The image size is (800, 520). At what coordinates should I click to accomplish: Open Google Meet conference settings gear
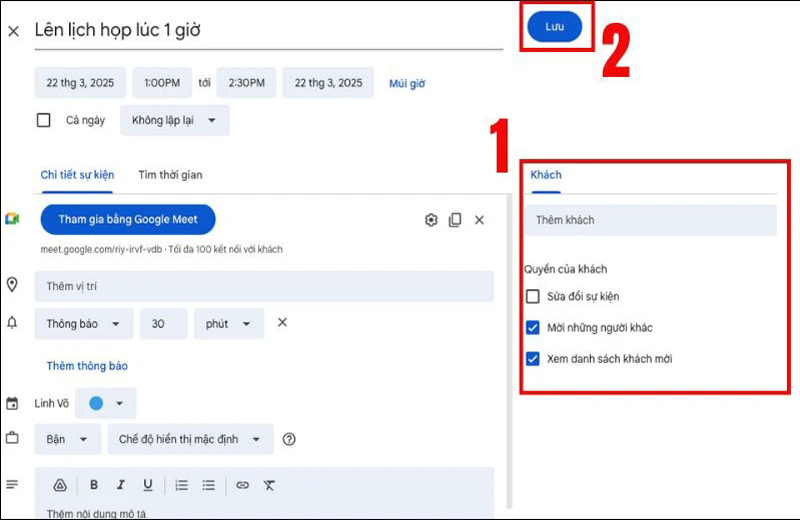(431, 220)
